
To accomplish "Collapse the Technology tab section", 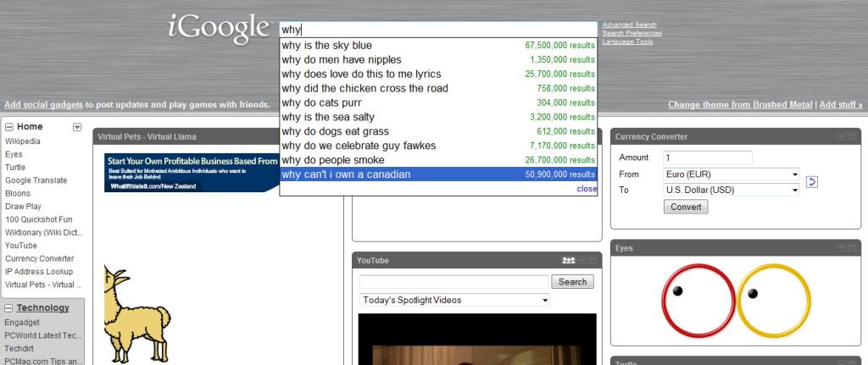I will (9, 308).
